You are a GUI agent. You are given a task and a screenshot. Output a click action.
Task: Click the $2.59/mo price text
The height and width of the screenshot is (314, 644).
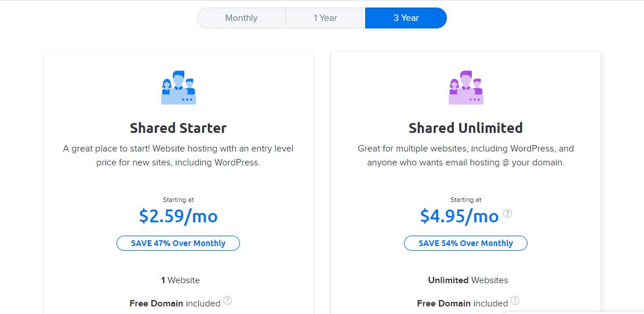tap(179, 216)
